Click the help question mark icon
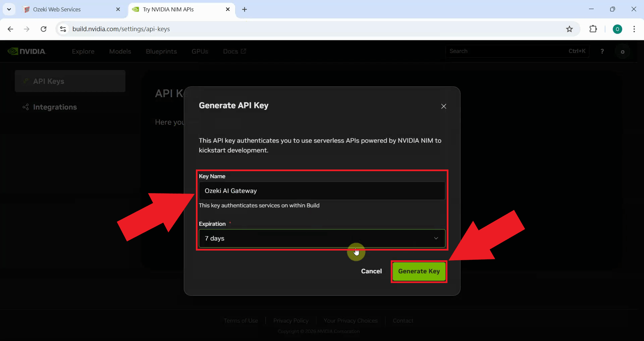The width and height of the screenshot is (644, 341). (x=602, y=51)
